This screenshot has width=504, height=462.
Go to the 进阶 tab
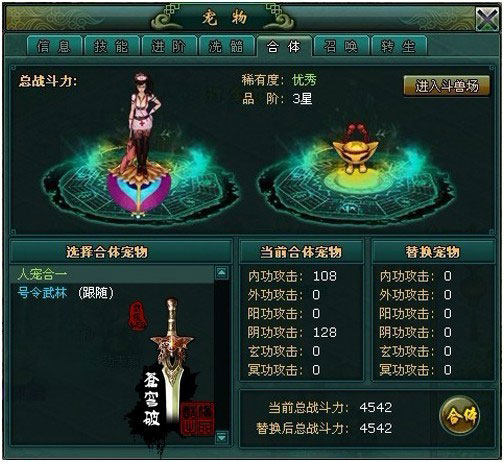169,46
